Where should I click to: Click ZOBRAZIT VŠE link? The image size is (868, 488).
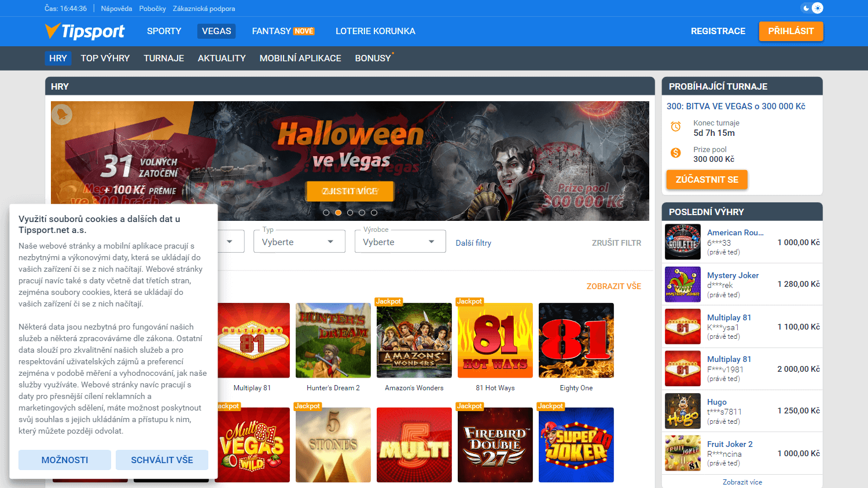pos(614,286)
